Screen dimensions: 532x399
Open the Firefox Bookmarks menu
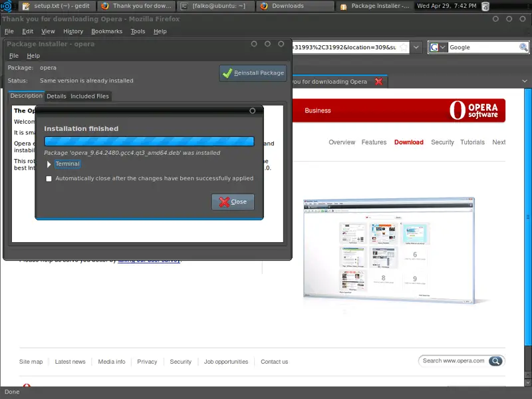(x=106, y=31)
